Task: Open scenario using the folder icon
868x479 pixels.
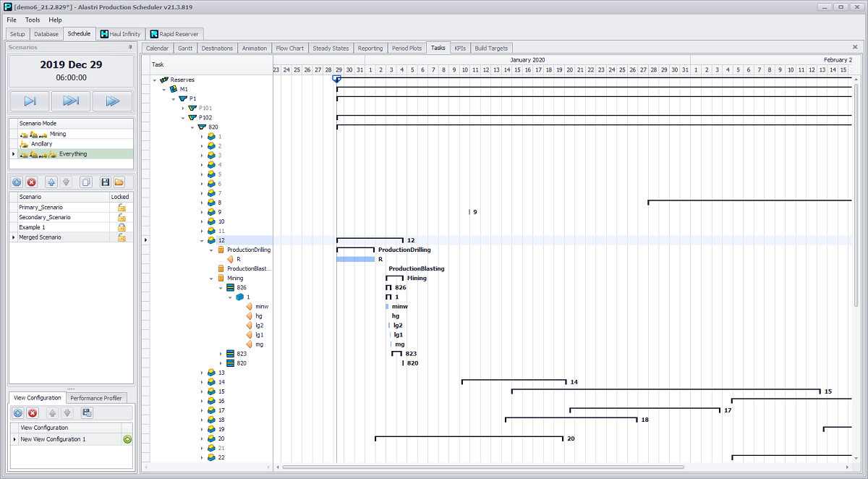Action: pyautogui.click(x=119, y=182)
